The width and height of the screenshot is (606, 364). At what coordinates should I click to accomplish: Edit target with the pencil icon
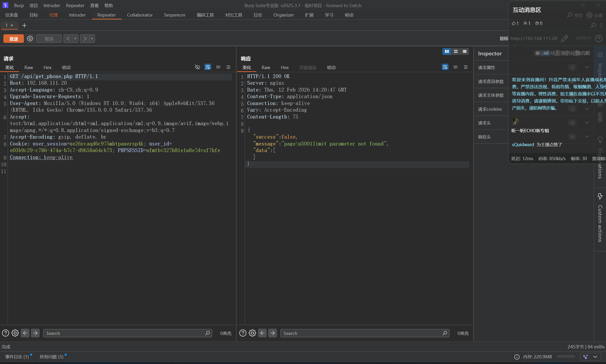pyautogui.click(x=565, y=38)
